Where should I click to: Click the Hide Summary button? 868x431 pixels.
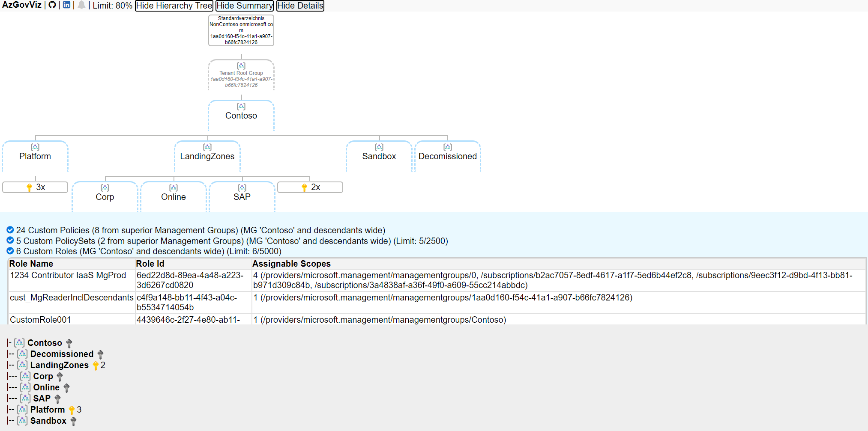245,6
